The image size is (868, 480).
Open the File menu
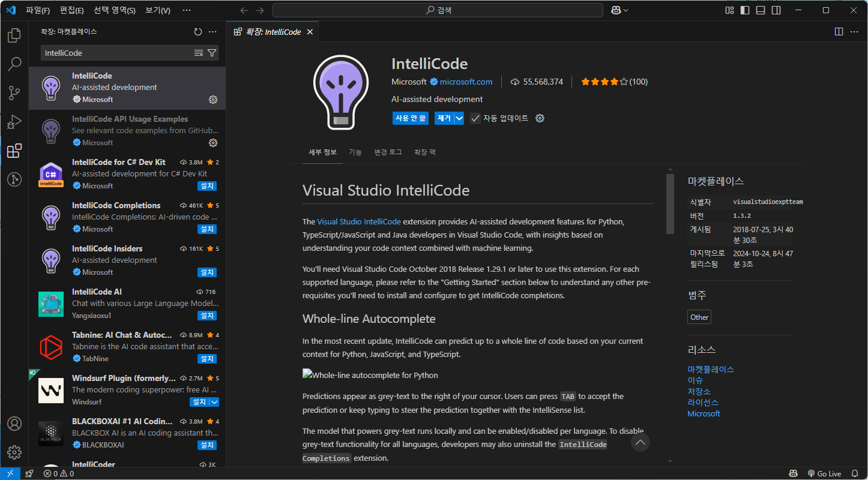tap(37, 10)
